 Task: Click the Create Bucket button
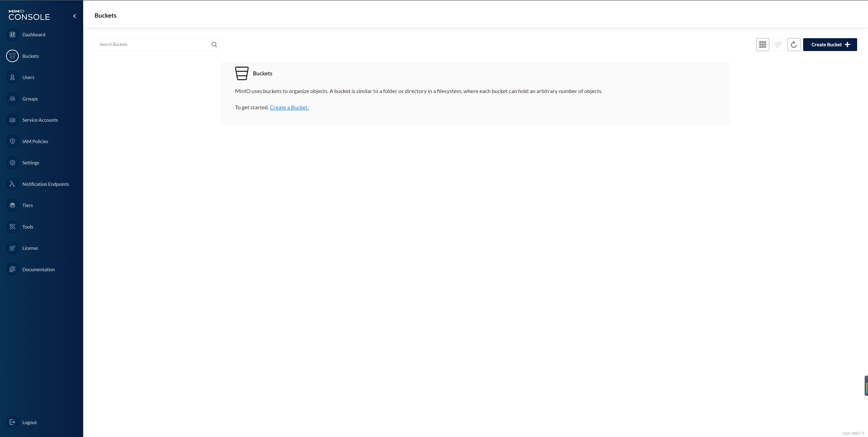[x=830, y=44]
